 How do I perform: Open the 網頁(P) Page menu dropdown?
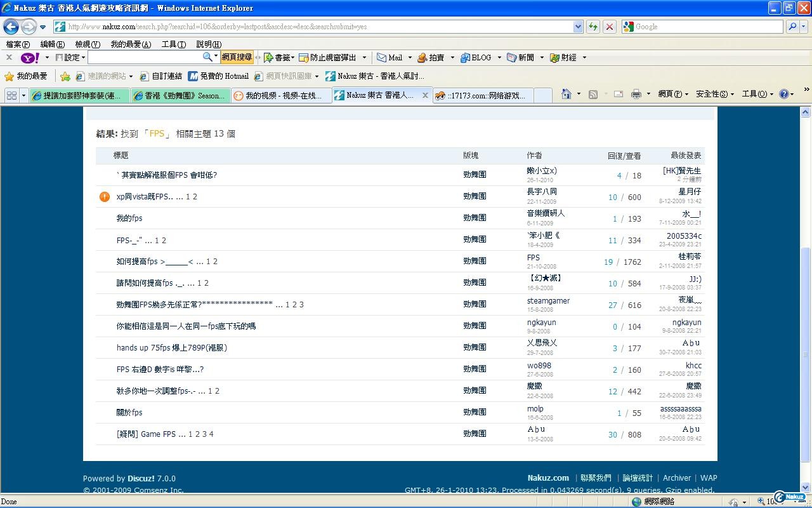673,94
